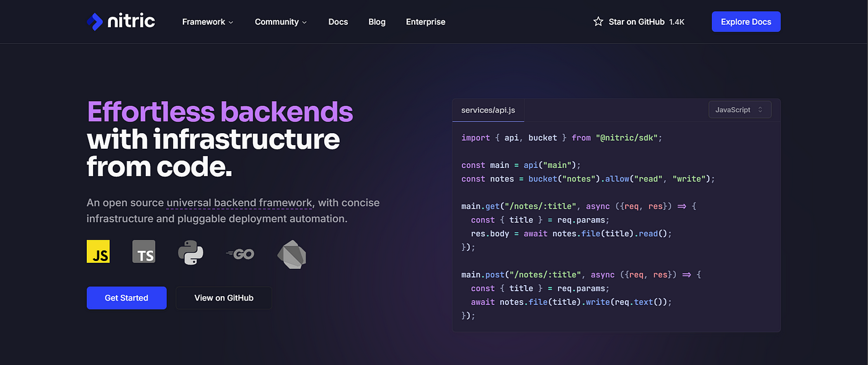
Task: Click the JavaScript language icon
Action: click(98, 252)
